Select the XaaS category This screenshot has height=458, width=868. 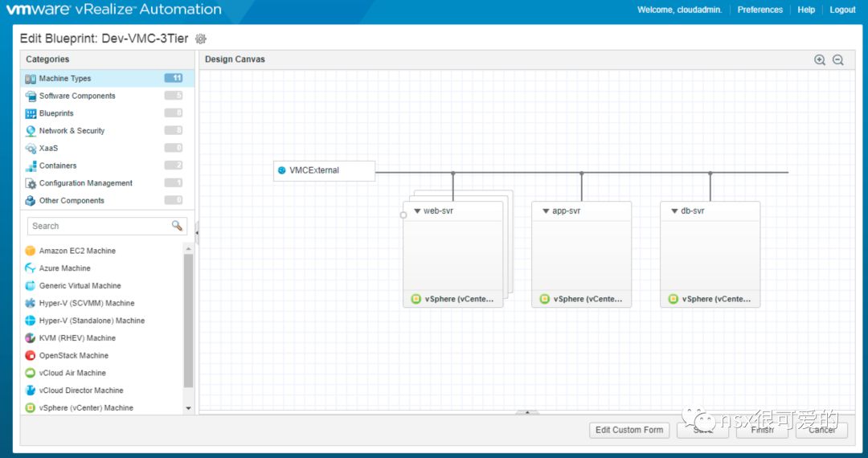pyautogui.click(x=108, y=148)
